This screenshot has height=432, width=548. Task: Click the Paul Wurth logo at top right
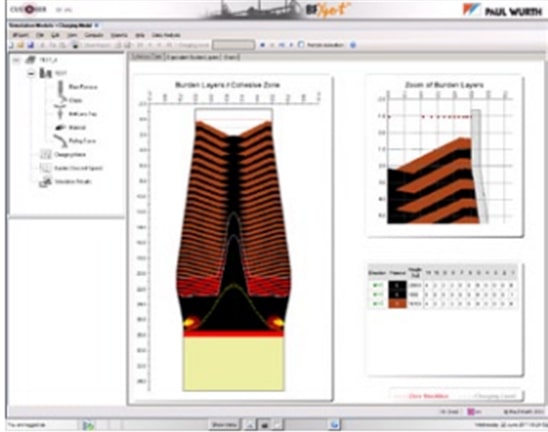point(503,10)
